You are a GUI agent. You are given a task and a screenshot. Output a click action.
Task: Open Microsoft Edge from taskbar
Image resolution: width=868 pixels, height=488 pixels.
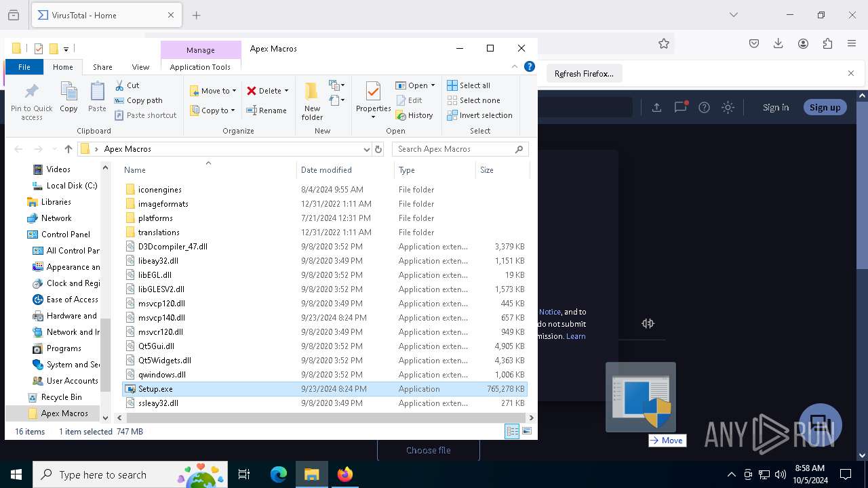coord(279,474)
